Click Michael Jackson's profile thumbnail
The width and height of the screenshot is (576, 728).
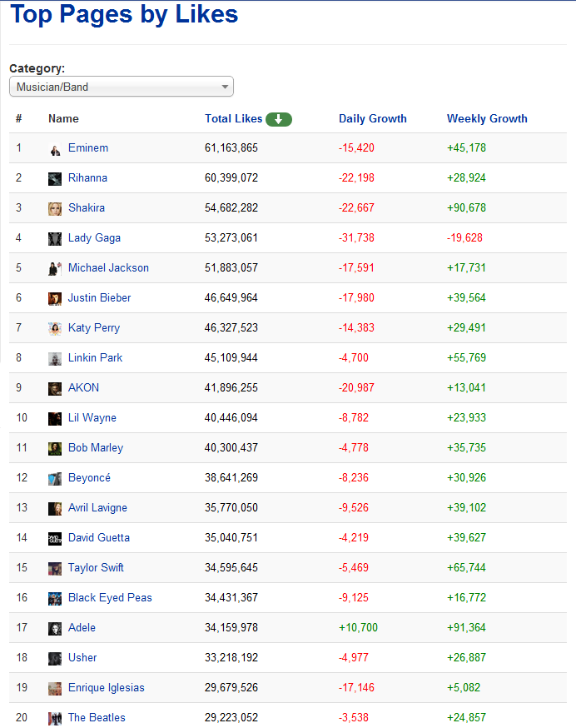55,269
